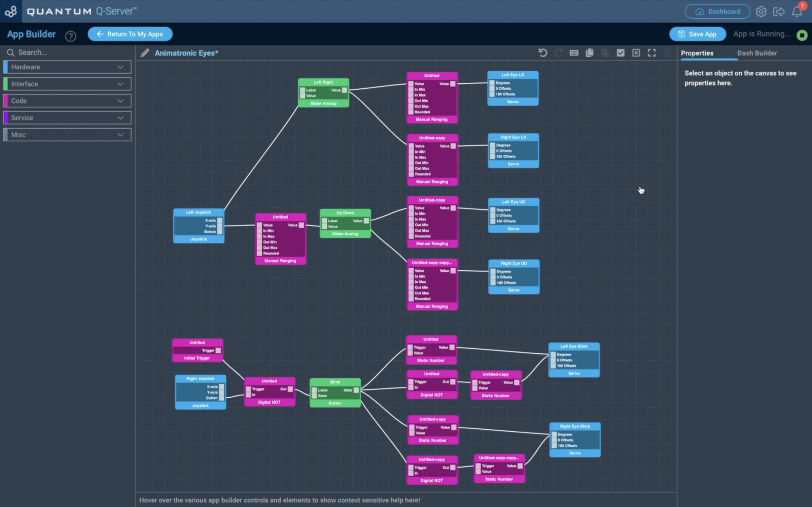Click the undo icon in canvas toolbar

pyautogui.click(x=543, y=53)
